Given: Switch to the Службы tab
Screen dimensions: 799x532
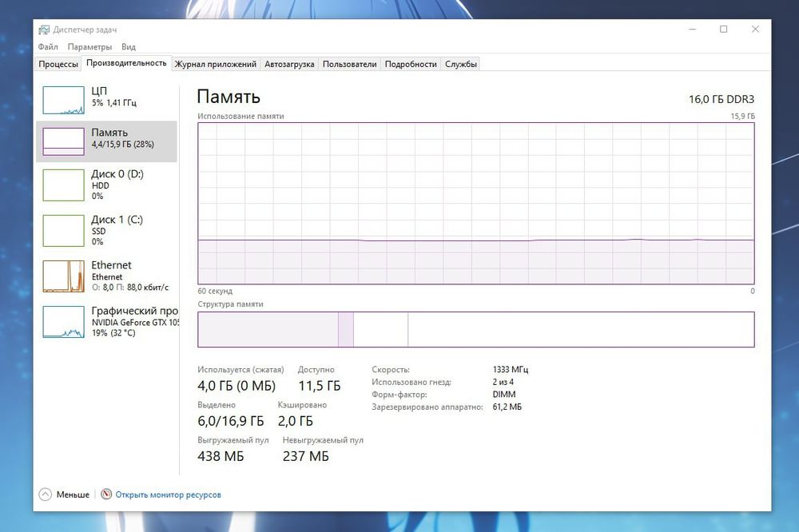Looking at the screenshot, I should coord(461,64).
